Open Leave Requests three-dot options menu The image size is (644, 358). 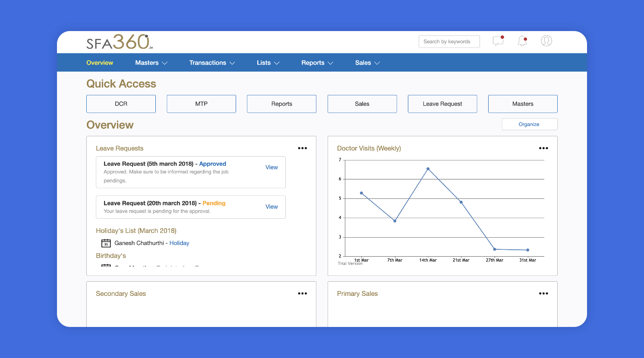point(303,148)
